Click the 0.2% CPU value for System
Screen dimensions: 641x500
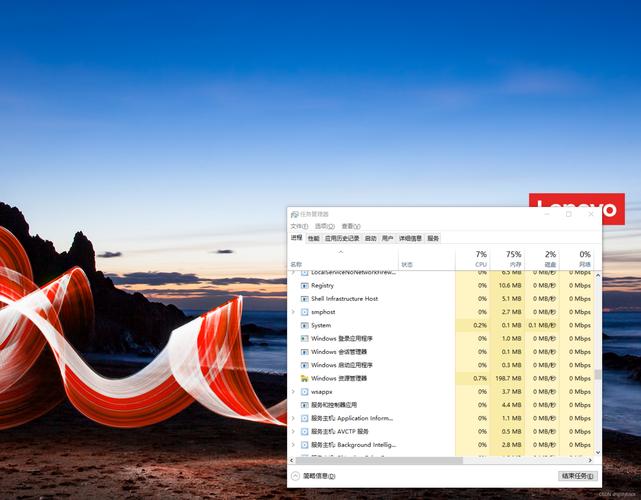pyautogui.click(x=480, y=325)
